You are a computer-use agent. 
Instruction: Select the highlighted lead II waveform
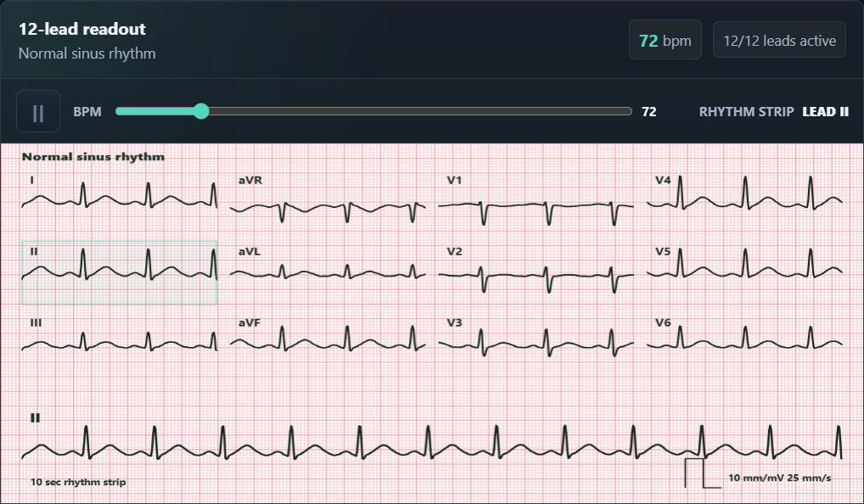[119, 272]
